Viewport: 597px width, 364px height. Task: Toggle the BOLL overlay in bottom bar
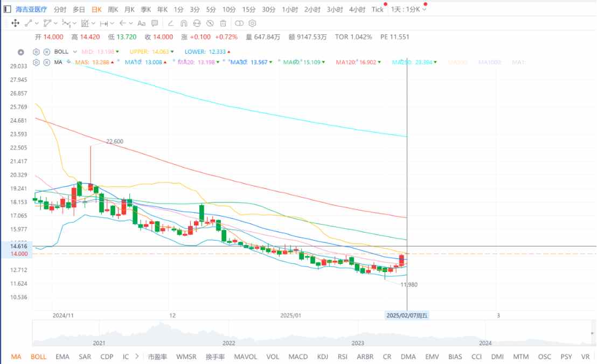coord(38,356)
